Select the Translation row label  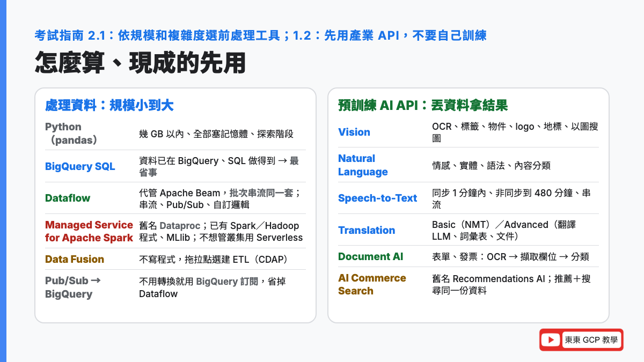pos(367,230)
